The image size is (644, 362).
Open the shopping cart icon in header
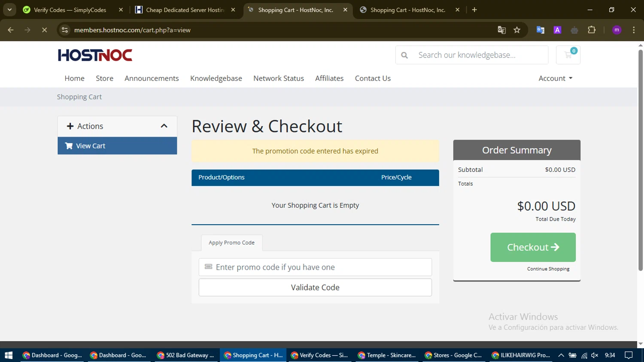(x=568, y=55)
